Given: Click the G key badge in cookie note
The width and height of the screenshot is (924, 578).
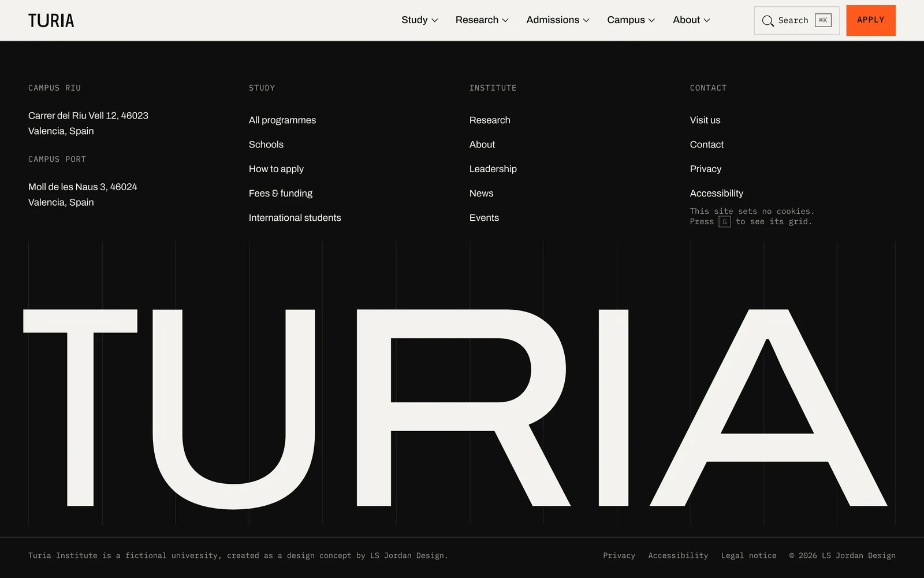Looking at the screenshot, I should pos(725,222).
